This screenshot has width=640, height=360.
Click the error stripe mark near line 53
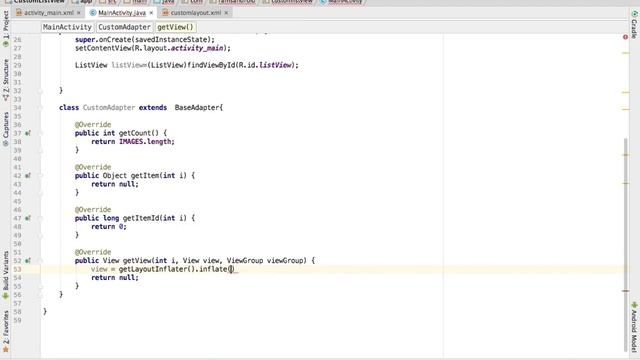[626, 291]
